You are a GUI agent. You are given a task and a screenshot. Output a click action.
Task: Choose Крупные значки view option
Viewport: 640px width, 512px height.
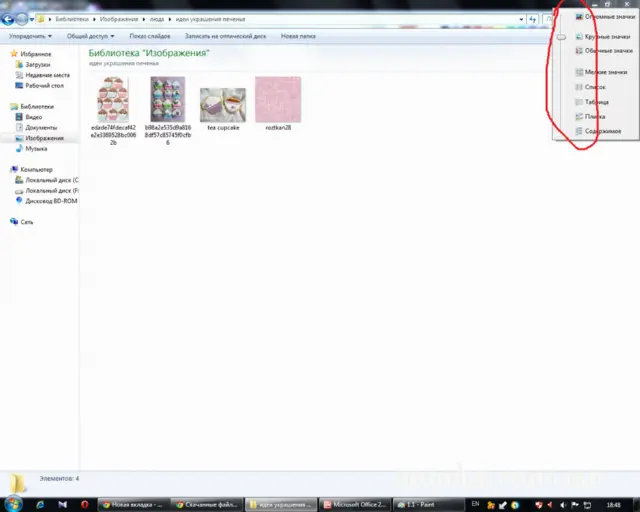tap(603, 37)
